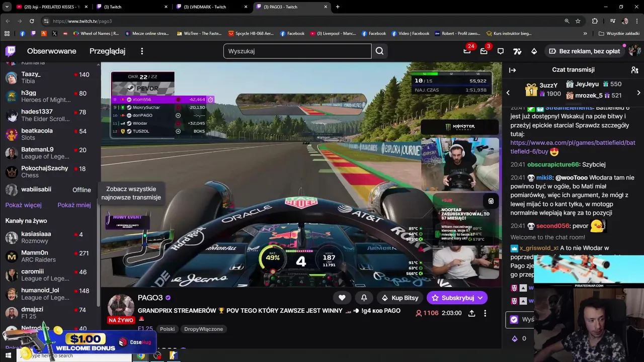Open the Twitch home logo
The height and width of the screenshot is (362, 644).
click(x=11, y=51)
